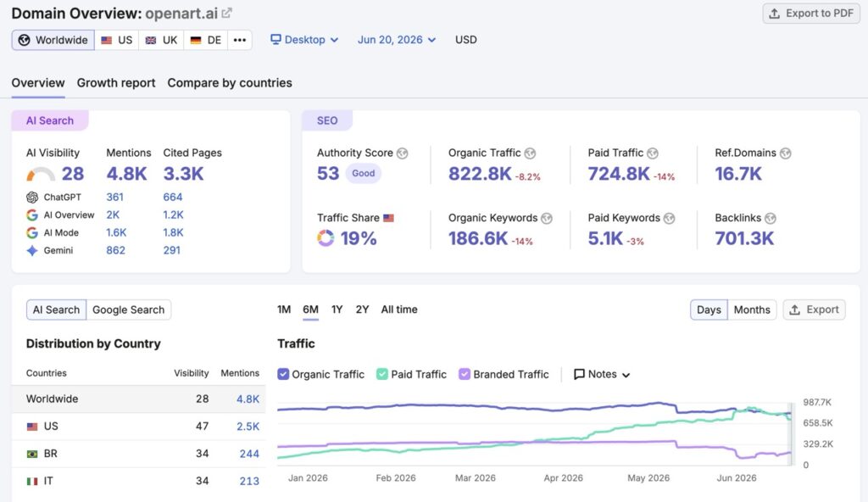Open the Growth report tab
Image resolution: width=868 pixels, height=502 pixels.
(116, 83)
